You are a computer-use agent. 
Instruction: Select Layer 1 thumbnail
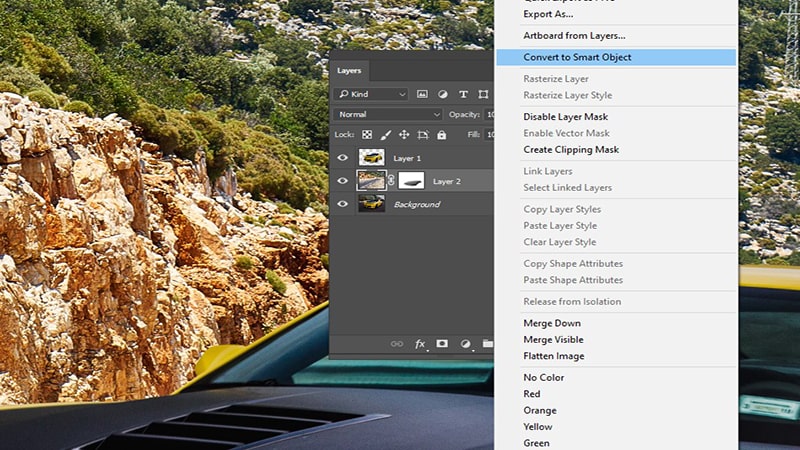pos(371,158)
